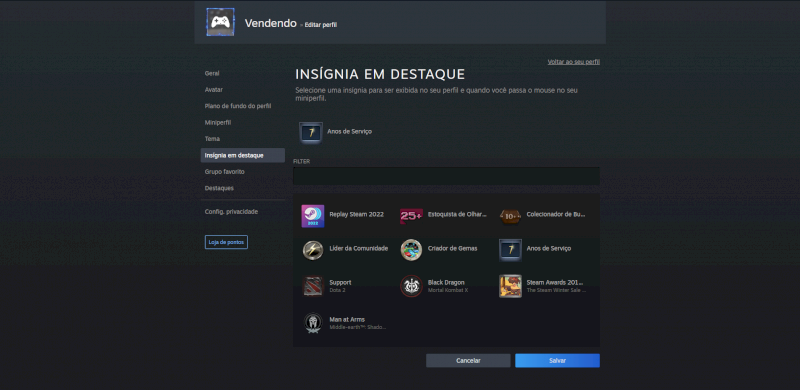The width and height of the screenshot is (800, 390).
Task: Open the Avatar settings section
Action: (x=214, y=90)
